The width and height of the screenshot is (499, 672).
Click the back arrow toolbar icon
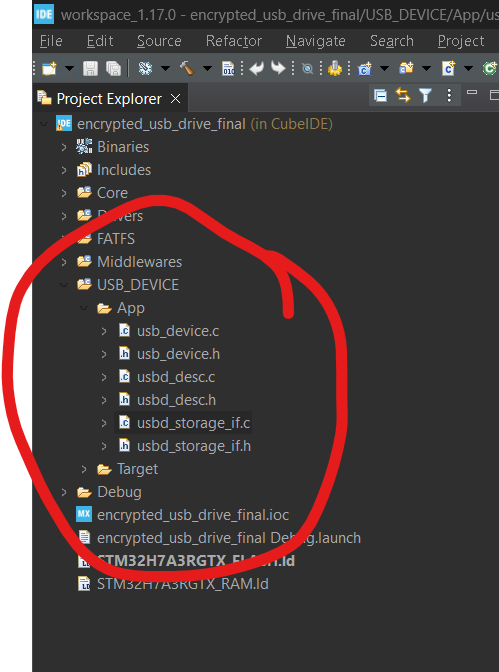point(256,68)
